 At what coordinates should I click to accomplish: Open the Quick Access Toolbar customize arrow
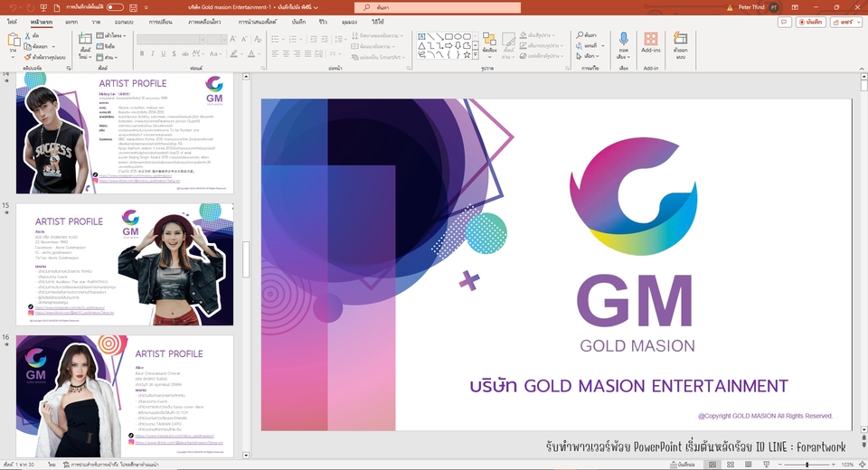(x=146, y=8)
